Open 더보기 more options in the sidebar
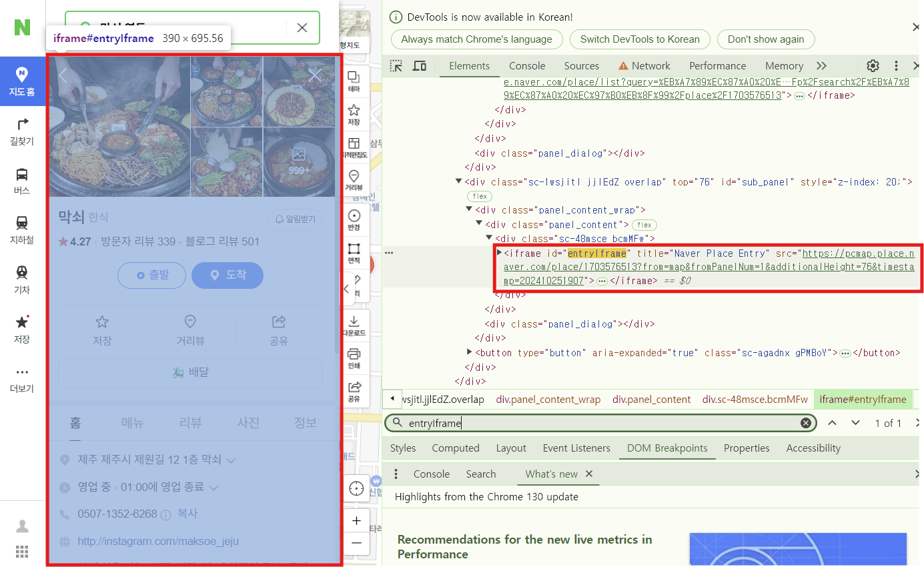 pos(22,379)
